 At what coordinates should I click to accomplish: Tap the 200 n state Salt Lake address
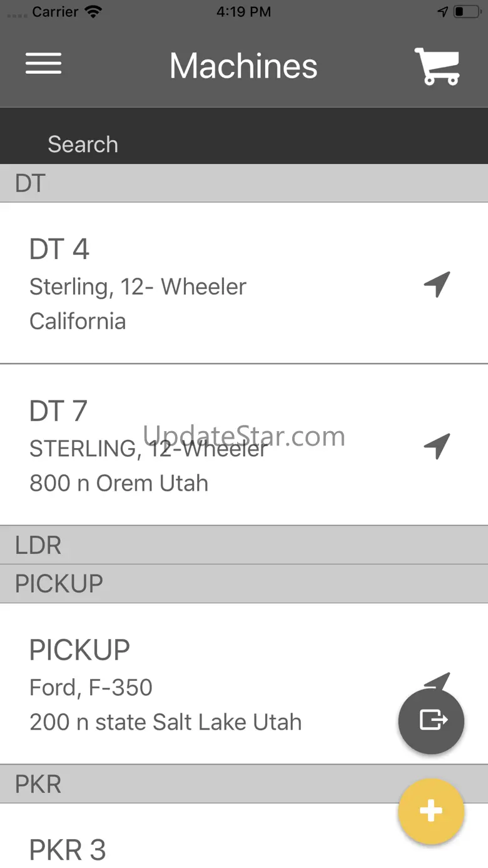tap(165, 722)
